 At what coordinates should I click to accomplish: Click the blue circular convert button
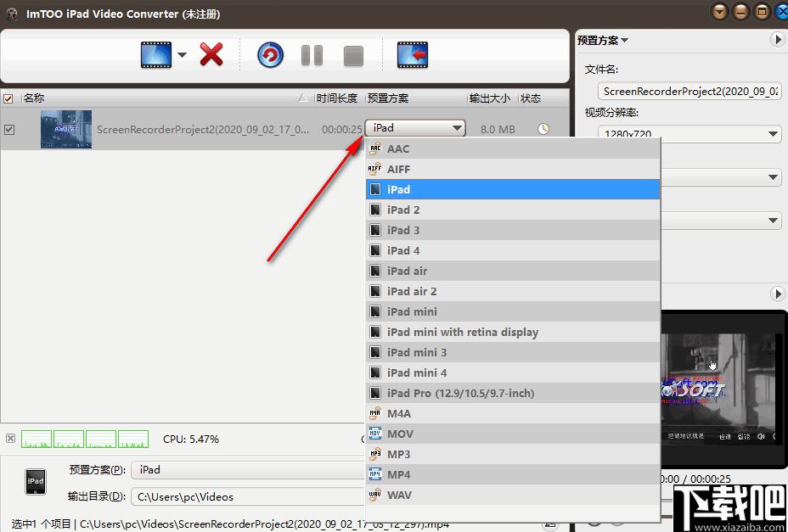coord(270,55)
